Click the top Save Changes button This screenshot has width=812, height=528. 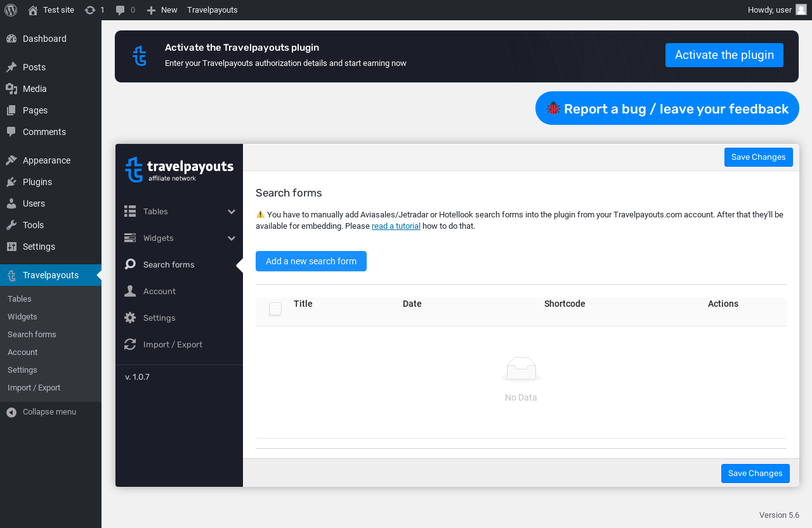(759, 157)
